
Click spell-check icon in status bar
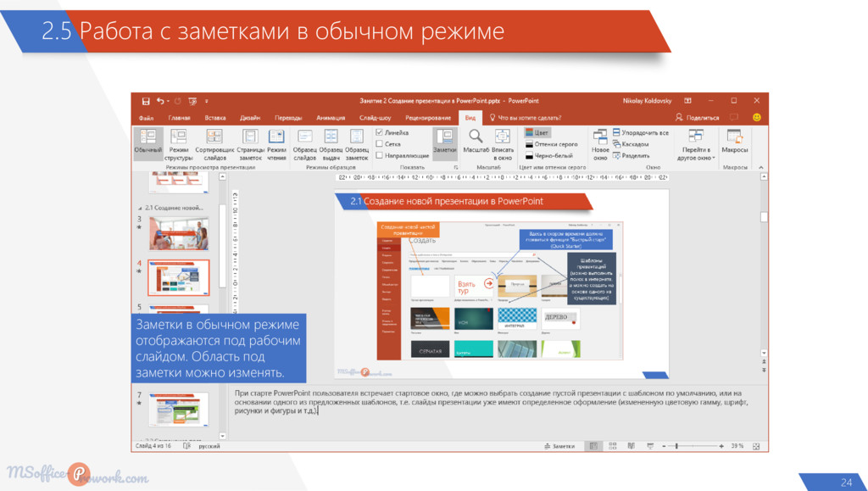186,445
